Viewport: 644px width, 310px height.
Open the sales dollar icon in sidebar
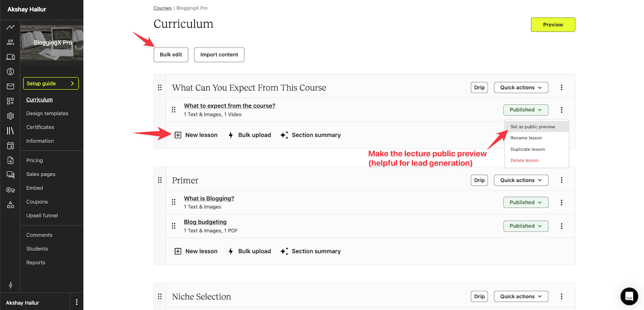(x=10, y=71)
